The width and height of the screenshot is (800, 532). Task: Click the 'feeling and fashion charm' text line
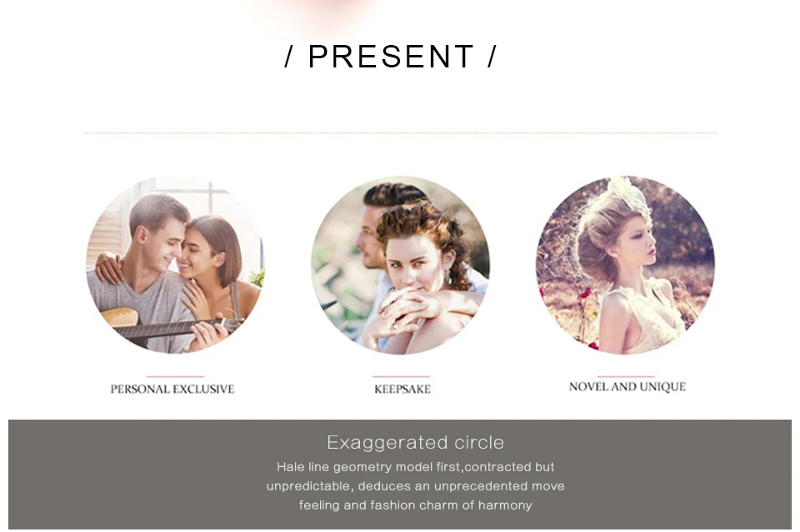point(415,505)
